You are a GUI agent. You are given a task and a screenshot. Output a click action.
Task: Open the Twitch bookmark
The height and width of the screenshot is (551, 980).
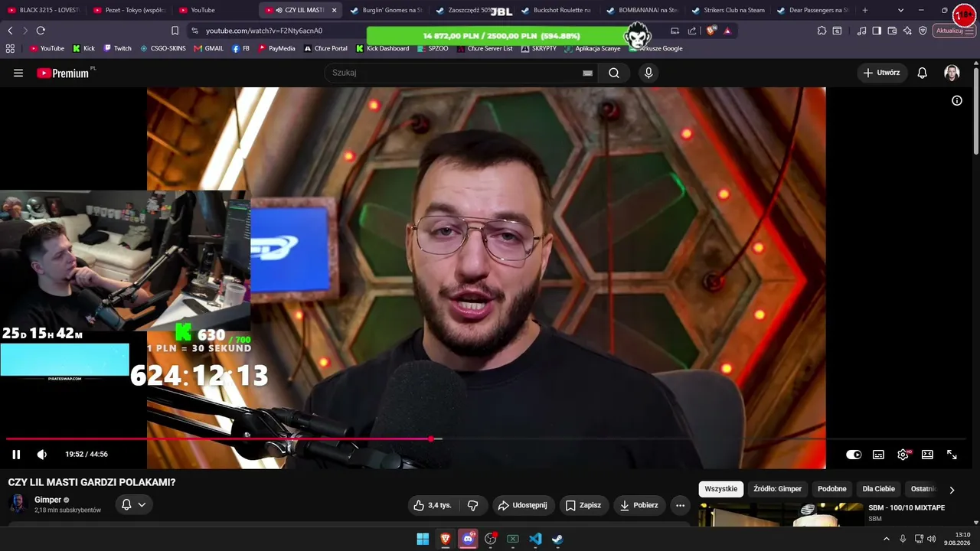tap(117, 48)
